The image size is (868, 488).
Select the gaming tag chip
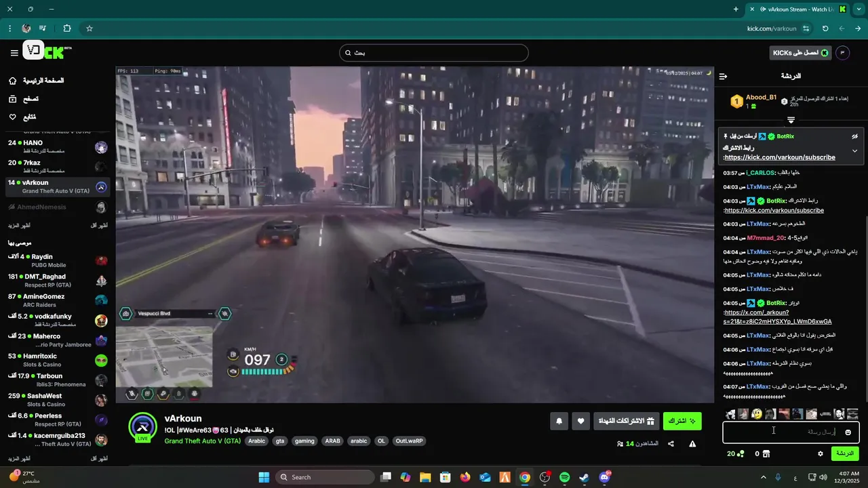tap(304, 441)
